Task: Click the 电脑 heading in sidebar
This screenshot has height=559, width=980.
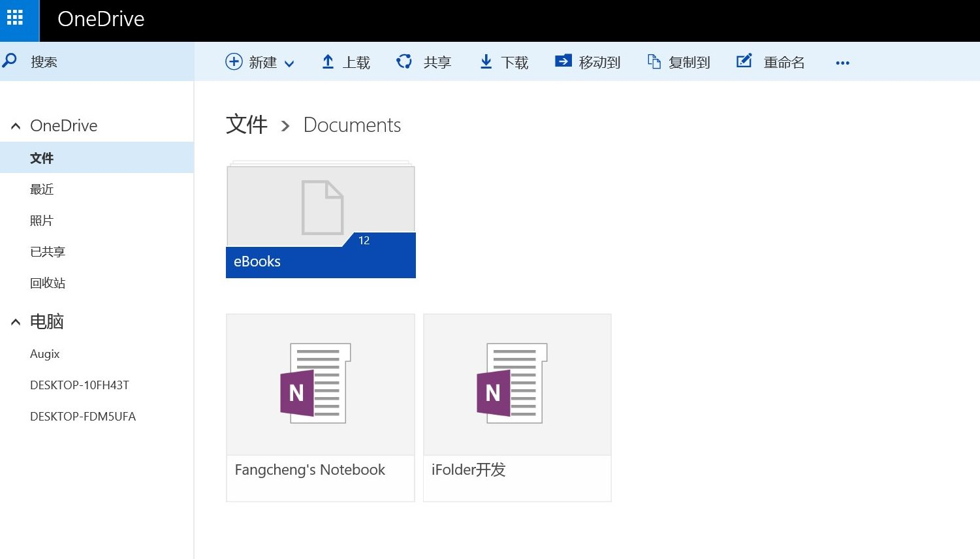Action: 47,321
